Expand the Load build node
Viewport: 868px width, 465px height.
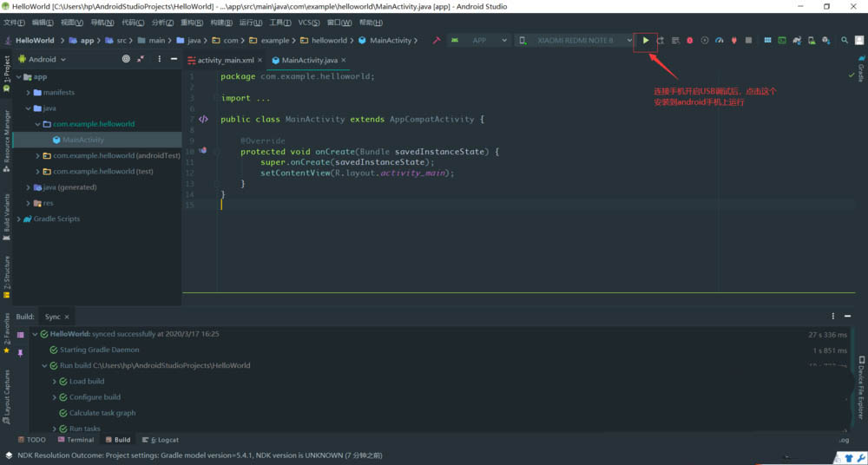[x=54, y=382]
